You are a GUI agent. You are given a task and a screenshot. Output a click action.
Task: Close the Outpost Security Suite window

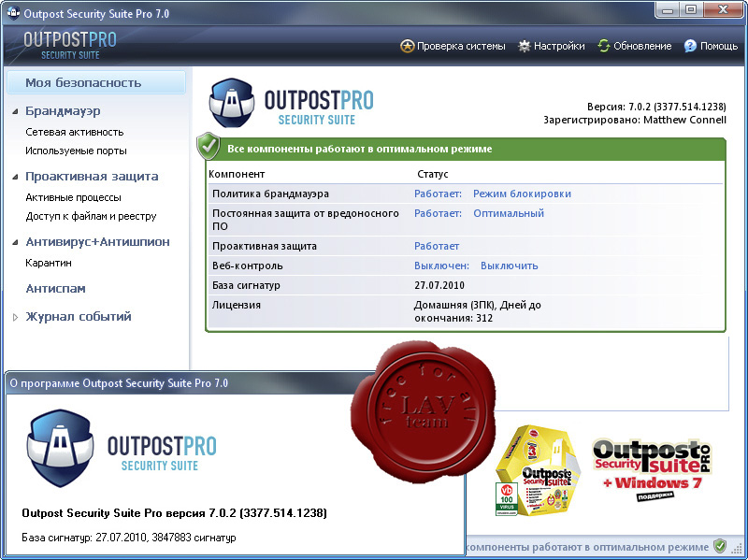(x=723, y=9)
